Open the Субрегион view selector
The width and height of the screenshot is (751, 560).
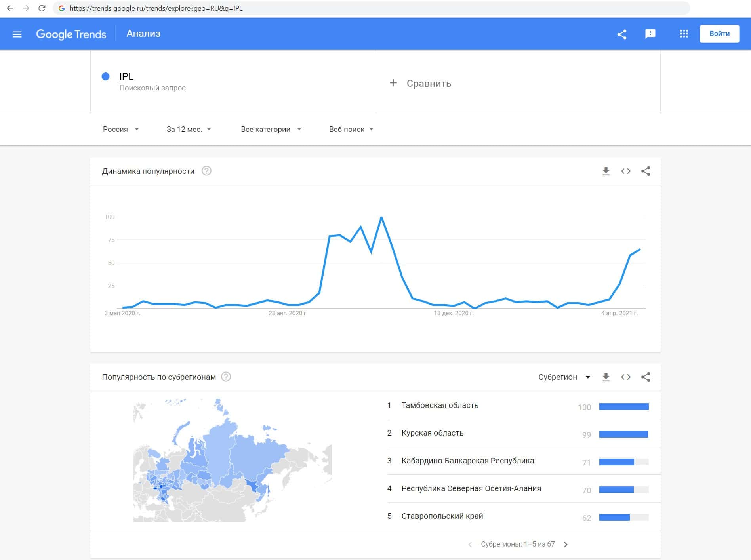[564, 377]
